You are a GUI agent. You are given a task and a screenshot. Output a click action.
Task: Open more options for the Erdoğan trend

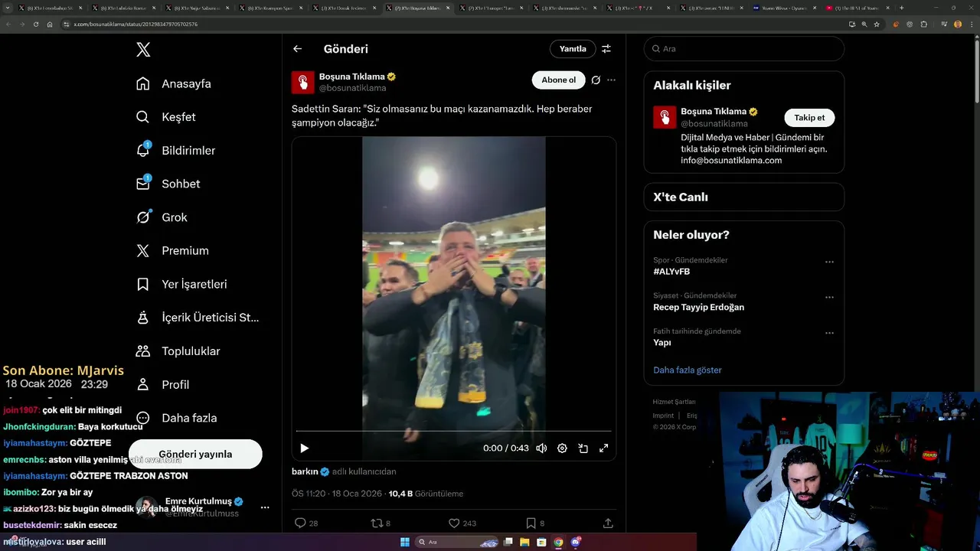click(829, 298)
